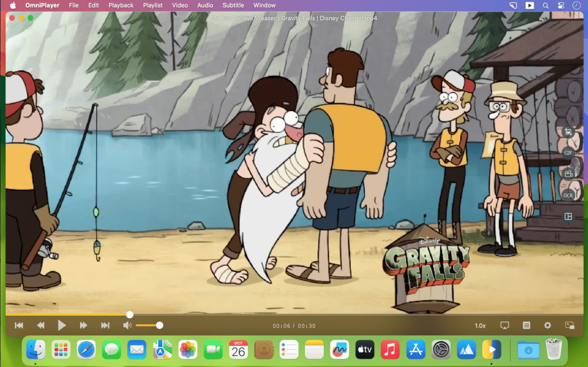Open the Subtitle menu
The height and width of the screenshot is (367, 588).
pos(233,5)
